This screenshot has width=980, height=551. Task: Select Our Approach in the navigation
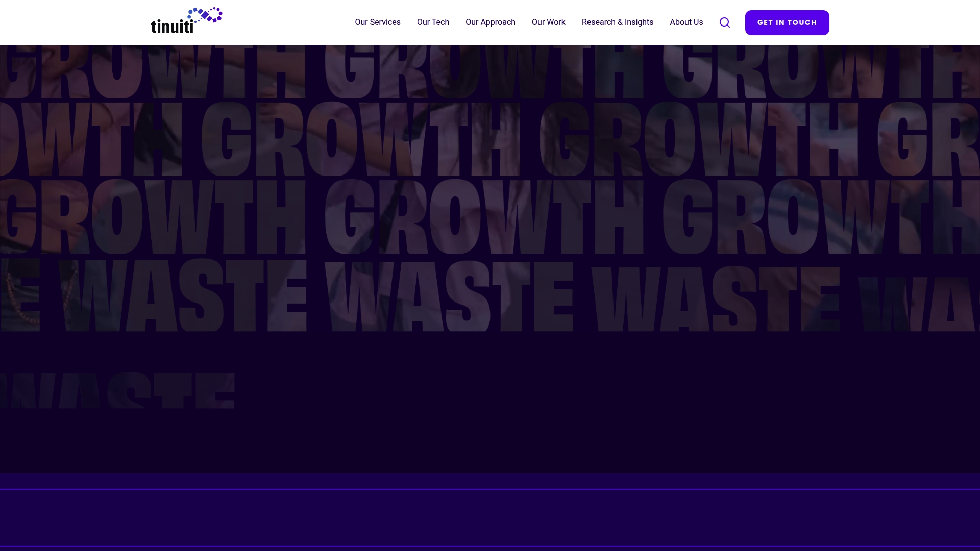coord(490,22)
